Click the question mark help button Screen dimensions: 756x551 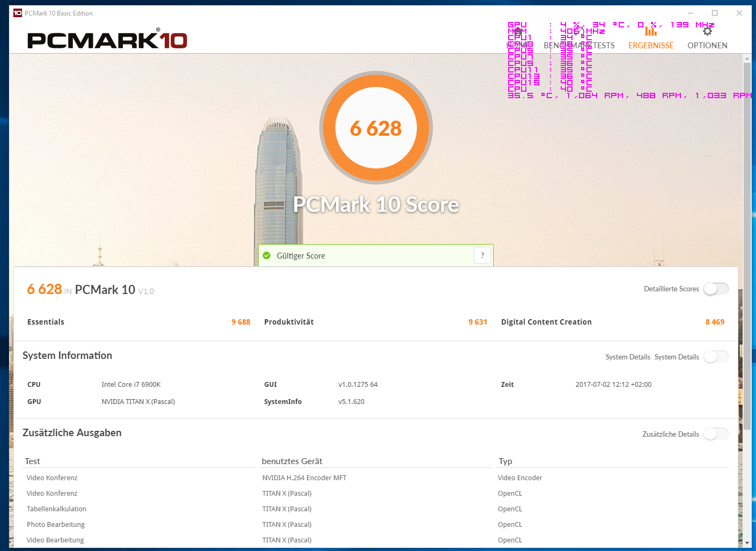482,255
